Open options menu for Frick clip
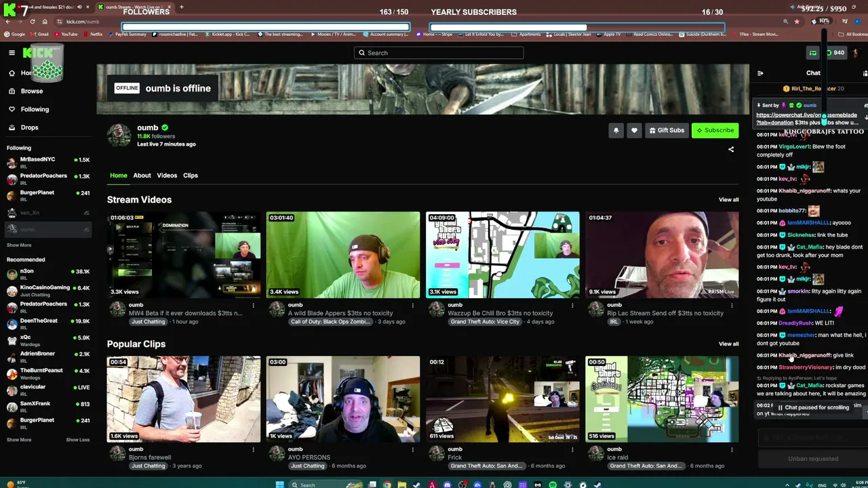This screenshot has height=488, width=868. [572, 449]
